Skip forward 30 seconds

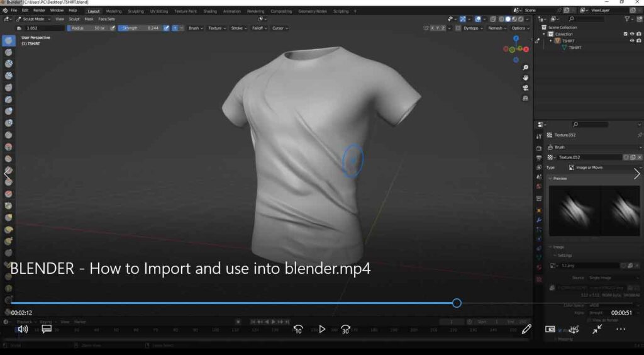345,329
